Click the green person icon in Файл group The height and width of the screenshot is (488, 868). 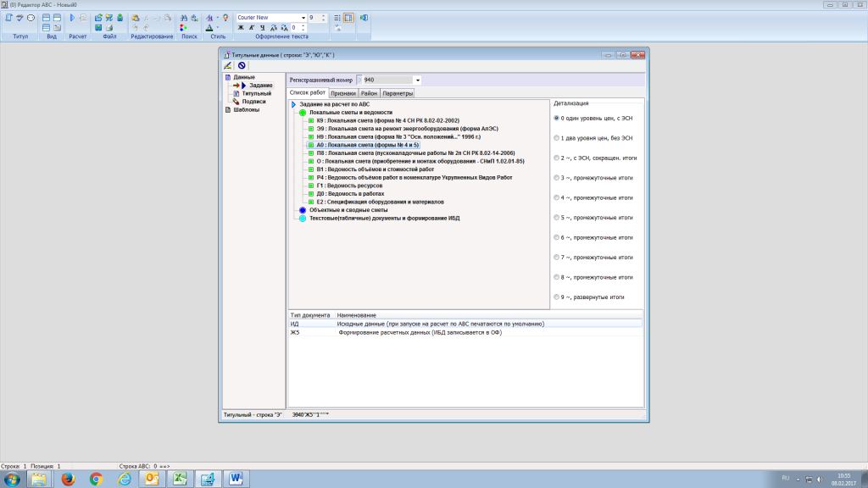(x=120, y=18)
